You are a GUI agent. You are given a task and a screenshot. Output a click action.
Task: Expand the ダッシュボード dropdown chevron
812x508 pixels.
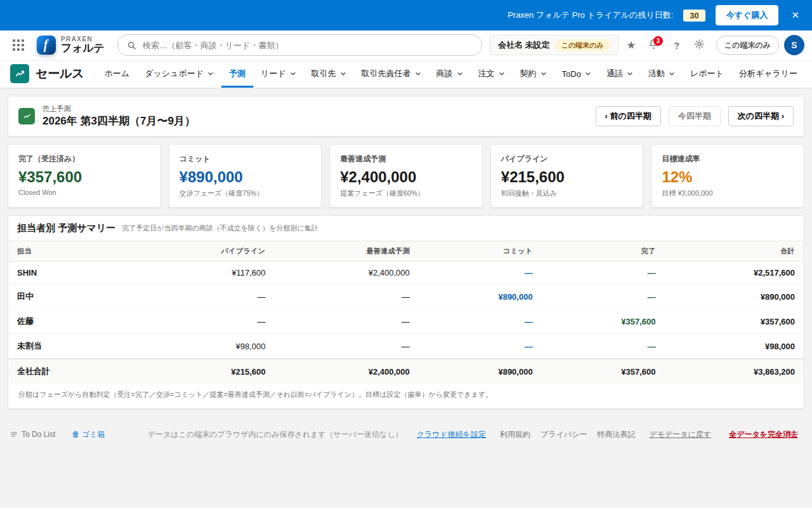211,74
